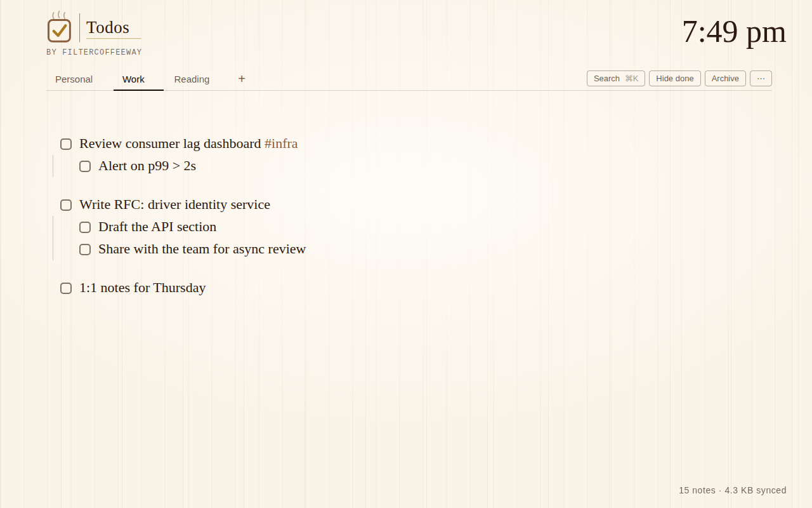Image resolution: width=812 pixels, height=508 pixels.
Task: Click the 1:1 notes for Thursday text
Action: pos(143,288)
